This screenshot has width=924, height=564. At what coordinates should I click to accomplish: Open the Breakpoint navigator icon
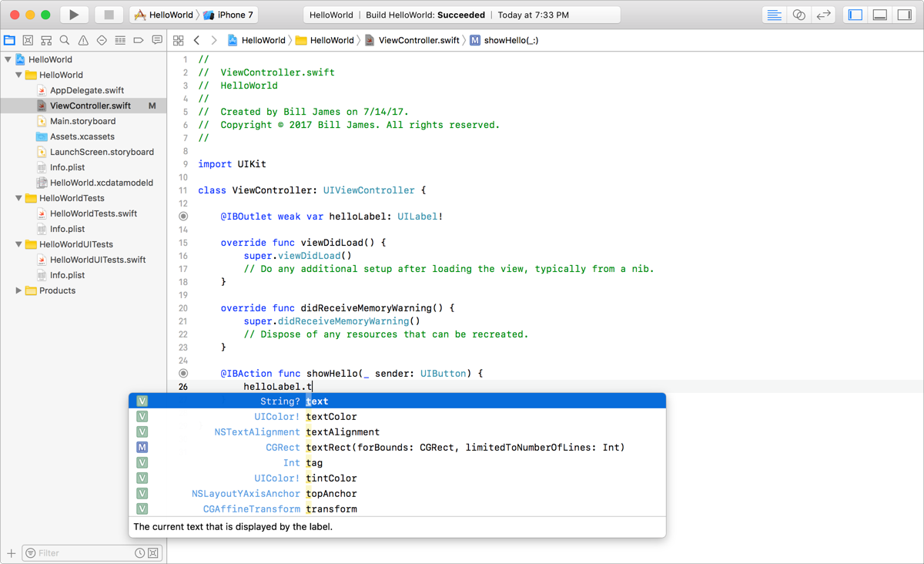[139, 40]
